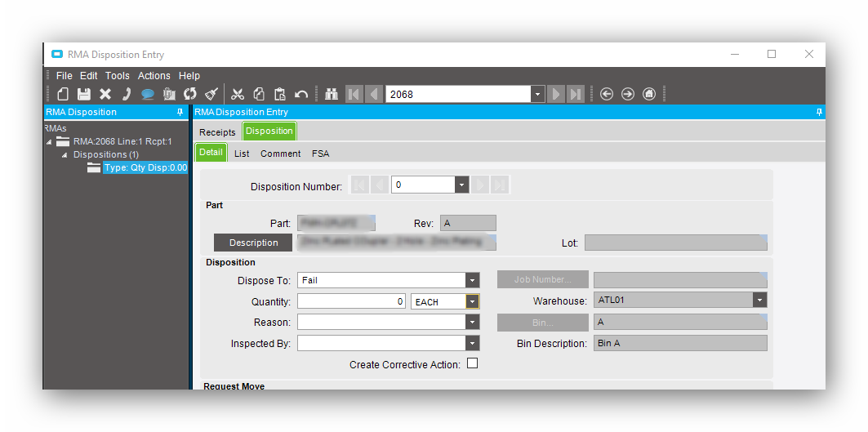Click the attachments icon in the toolbar

(x=169, y=94)
